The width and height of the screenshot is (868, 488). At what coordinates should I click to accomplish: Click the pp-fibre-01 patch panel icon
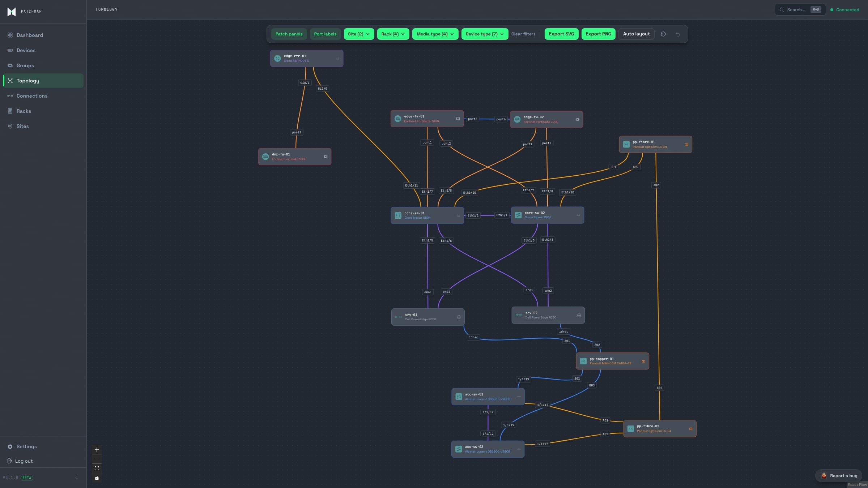pyautogui.click(x=626, y=144)
